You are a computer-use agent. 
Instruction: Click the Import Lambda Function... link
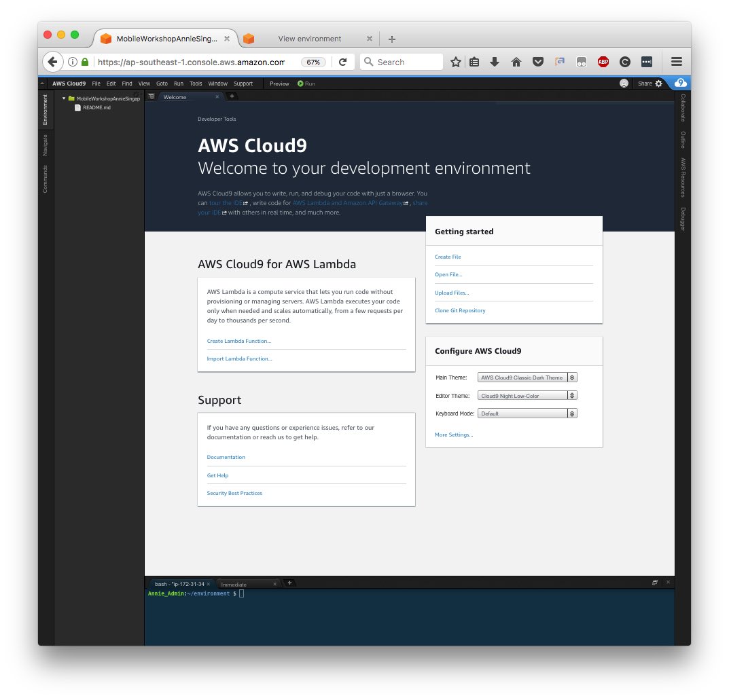[239, 358]
